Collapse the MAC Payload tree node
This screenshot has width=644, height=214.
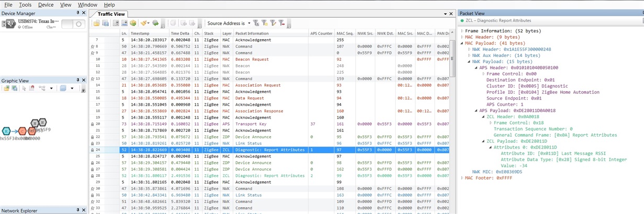pos(462,43)
